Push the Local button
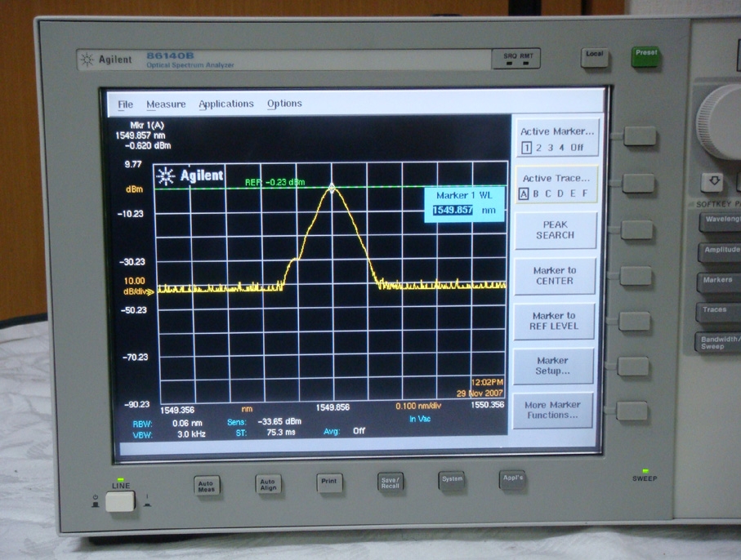The height and width of the screenshot is (560, 741). pos(594,58)
